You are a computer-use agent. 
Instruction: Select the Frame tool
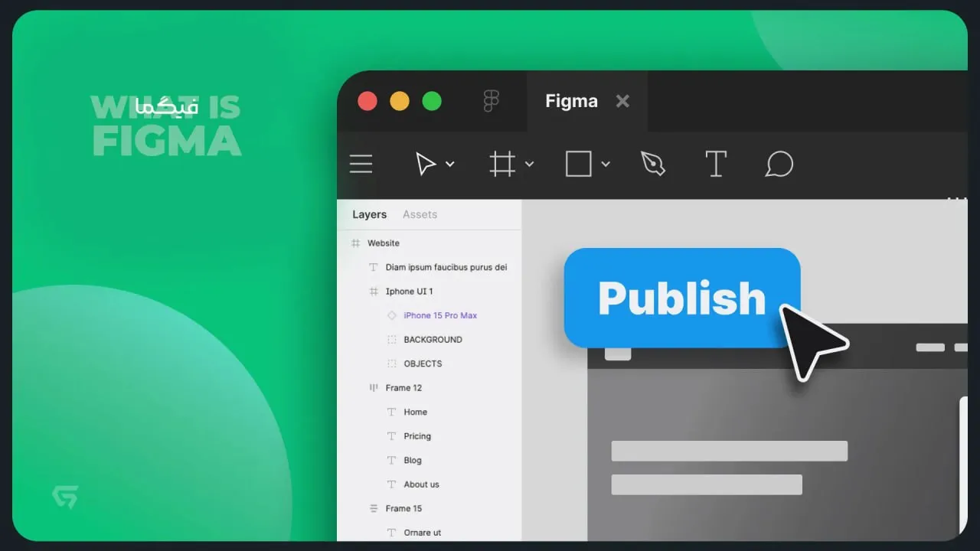pyautogui.click(x=502, y=164)
